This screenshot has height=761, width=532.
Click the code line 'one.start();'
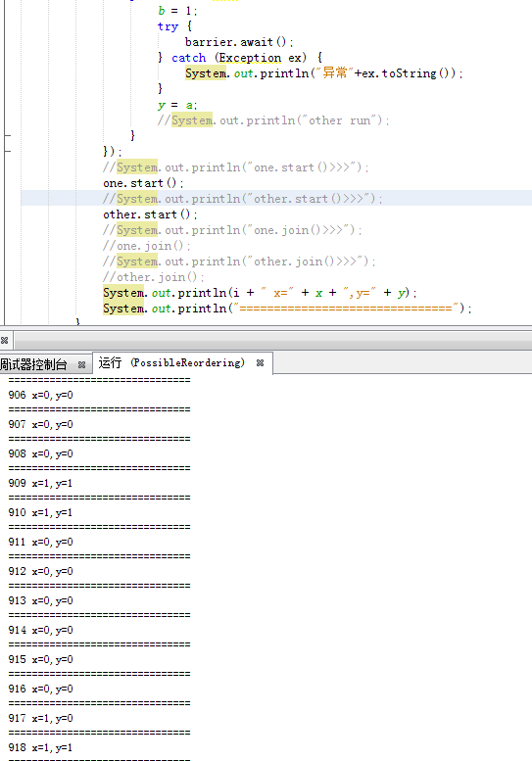click(x=143, y=183)
